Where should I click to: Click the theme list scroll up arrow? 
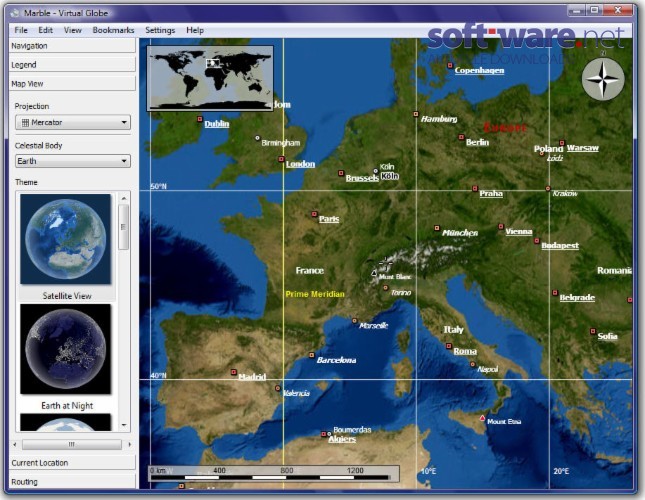coord(124,199)
